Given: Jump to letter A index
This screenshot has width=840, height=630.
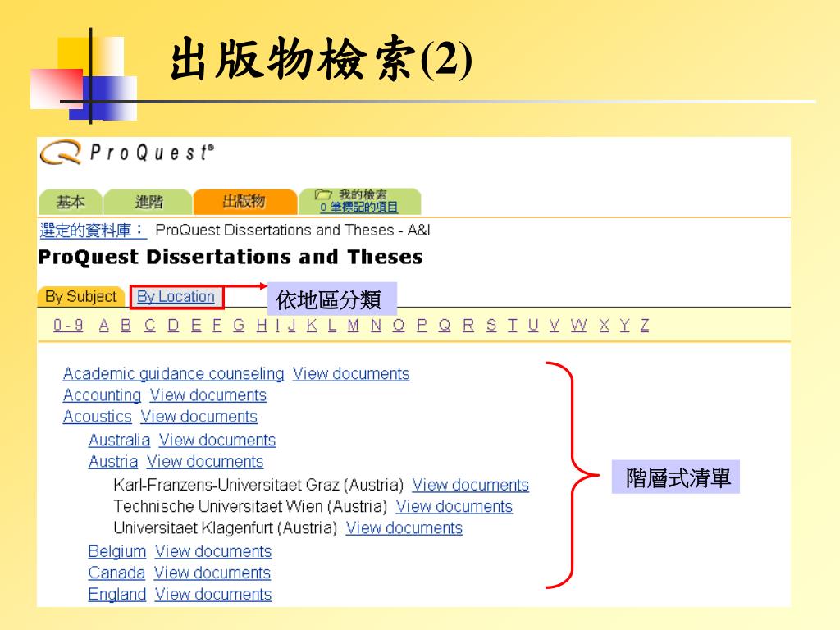Looking at the screenshot, I should [x=104, y=325].
